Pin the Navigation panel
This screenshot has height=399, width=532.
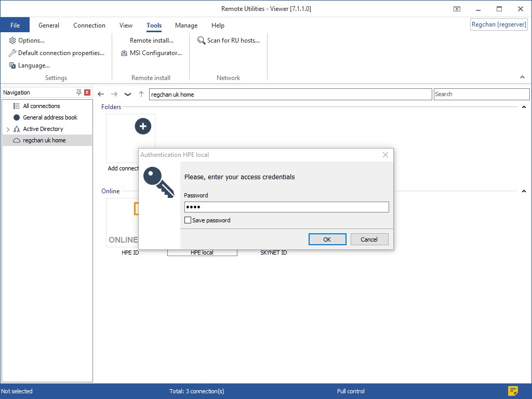point(78,92)
